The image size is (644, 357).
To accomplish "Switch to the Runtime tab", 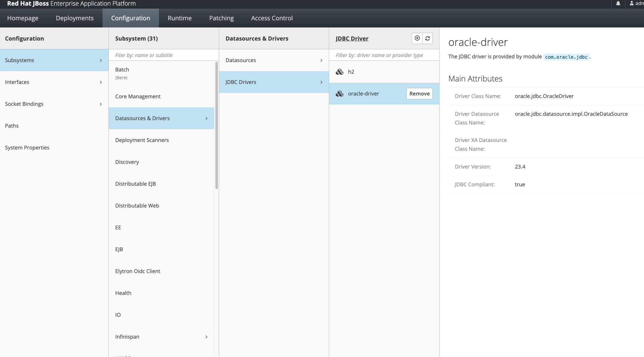I will click(179, 18).
